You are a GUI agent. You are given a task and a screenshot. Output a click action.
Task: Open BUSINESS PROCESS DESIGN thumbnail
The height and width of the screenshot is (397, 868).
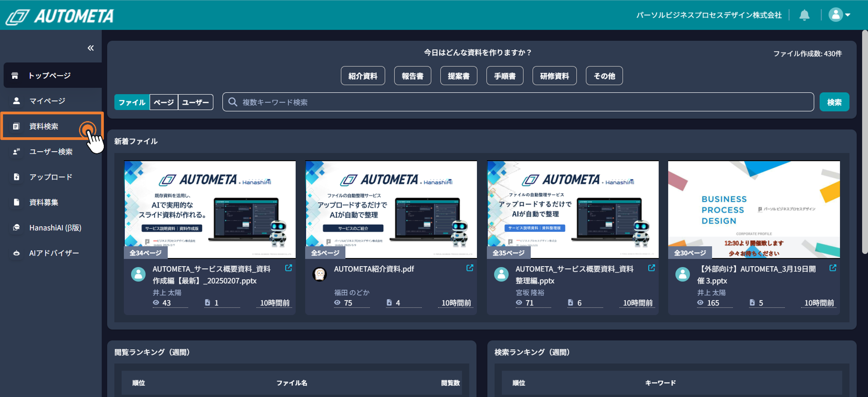(x=754, y=210)
